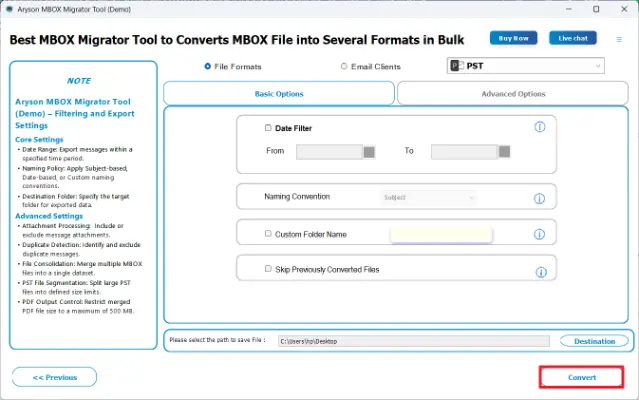
Task: Open the Naming Convention Subject dropdown
Action: point(428,198)
